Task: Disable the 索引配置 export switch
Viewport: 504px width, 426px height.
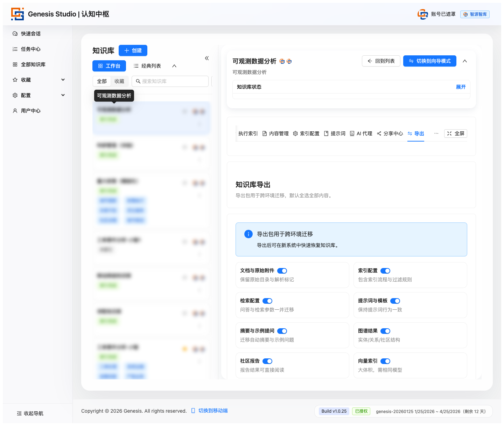Action: pyautogui.click(x=385, y=271)
